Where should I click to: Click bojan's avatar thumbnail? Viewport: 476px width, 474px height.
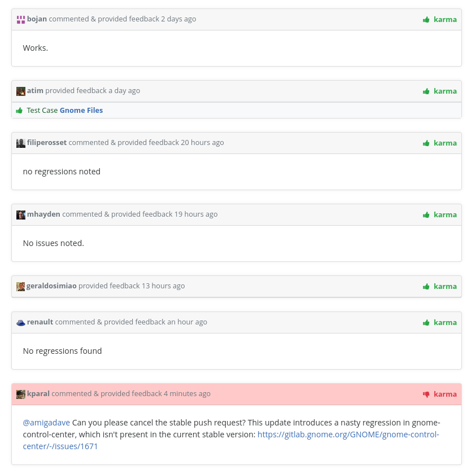click(x=20, y=19)
